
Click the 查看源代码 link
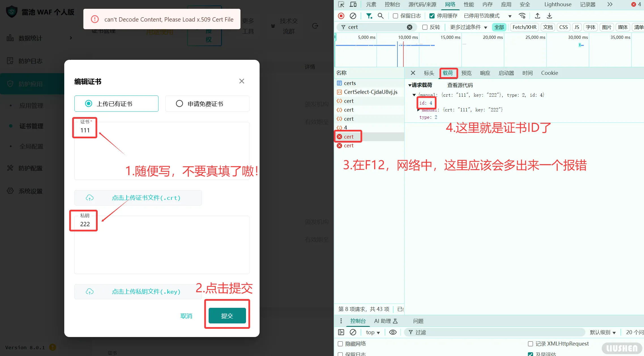tap(460, 85)
